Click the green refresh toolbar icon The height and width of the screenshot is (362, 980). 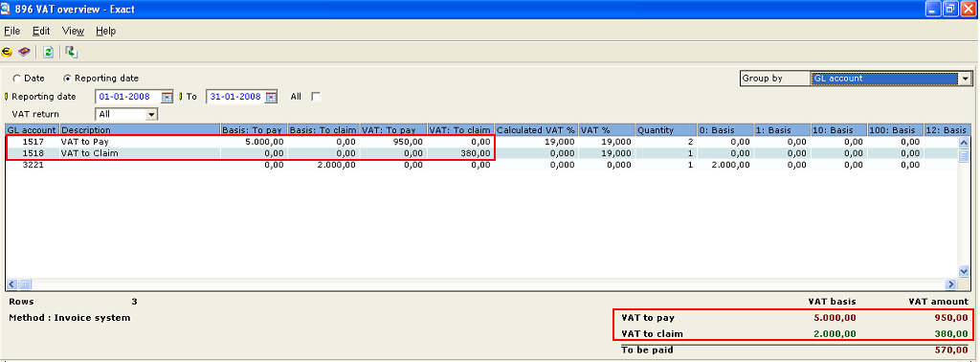(48, 52)
